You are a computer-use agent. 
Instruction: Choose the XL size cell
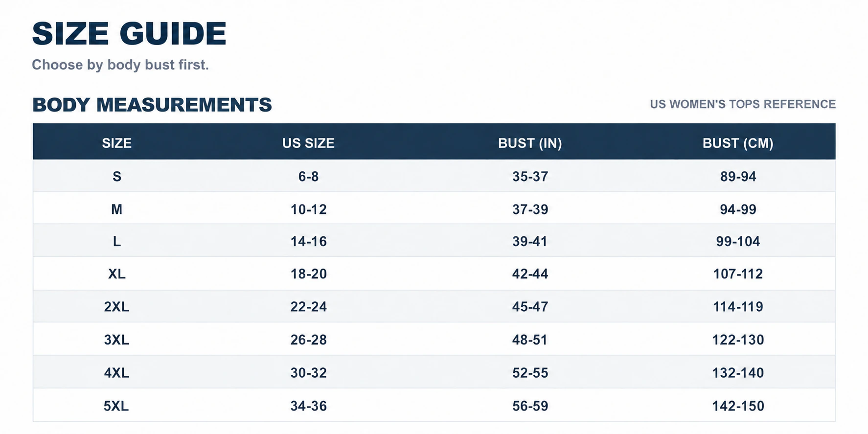[116, 274]
